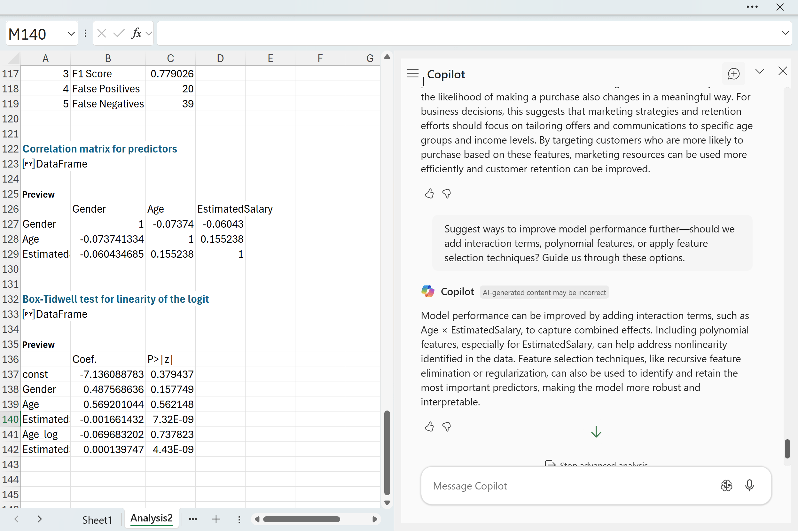This screenshot has width=798, height=532.
Task: Add a new worksheet with the plus icon
Action: pos(216,519)
